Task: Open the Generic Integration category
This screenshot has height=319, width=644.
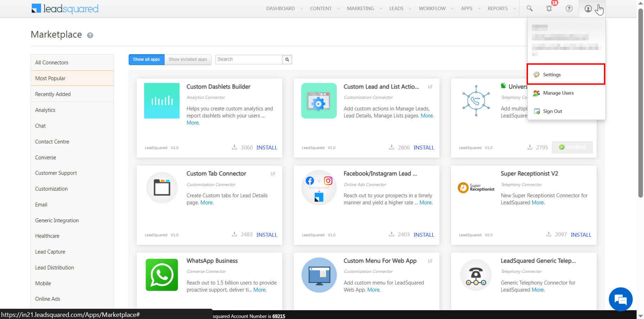Action: pos(72,221)
